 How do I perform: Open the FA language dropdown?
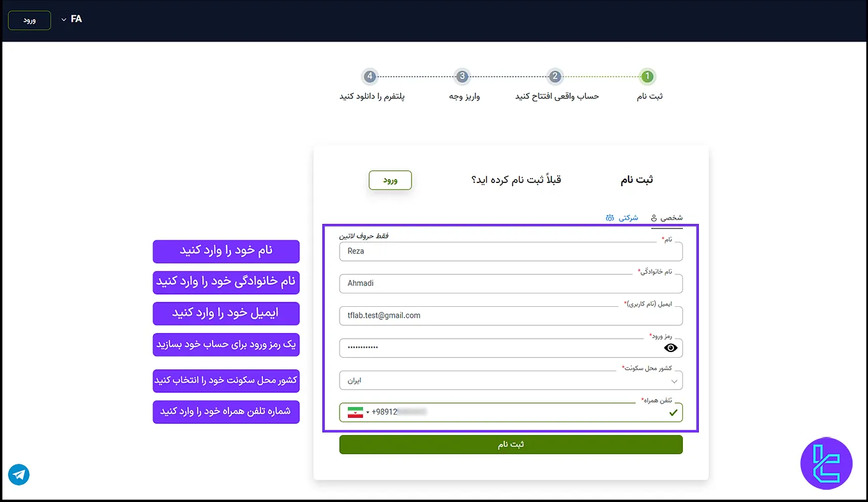[x=71, y=19]
